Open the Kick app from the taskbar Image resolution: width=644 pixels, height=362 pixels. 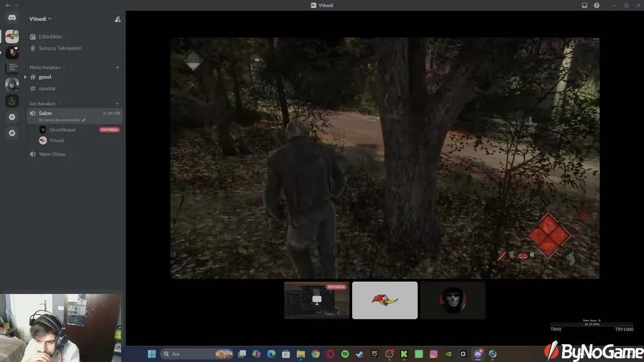click(404, 354)
